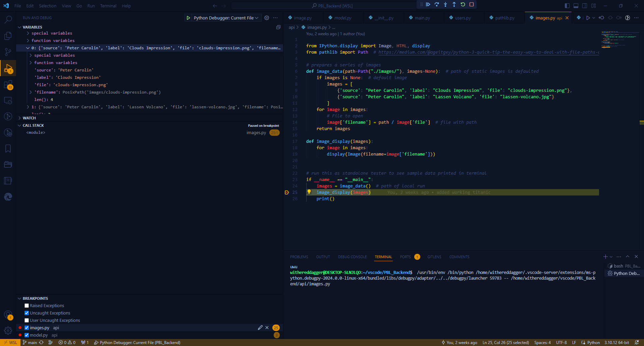Open the Explorer view icon
The image size is (644, 346).
[8, 36]
